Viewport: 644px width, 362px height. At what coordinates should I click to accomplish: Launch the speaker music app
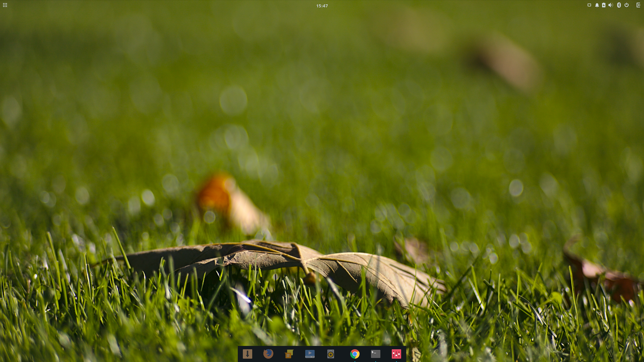(331, 354)
